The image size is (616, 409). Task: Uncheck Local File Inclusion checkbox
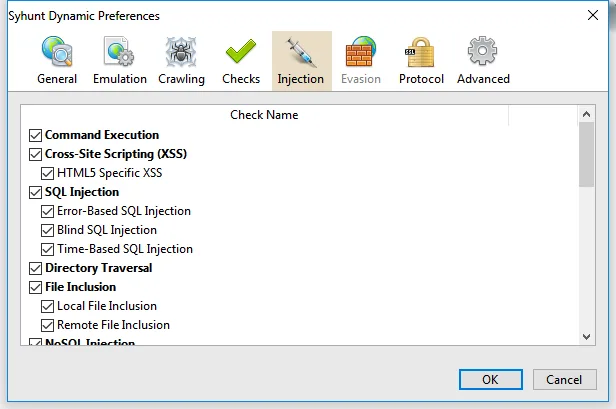48,306
